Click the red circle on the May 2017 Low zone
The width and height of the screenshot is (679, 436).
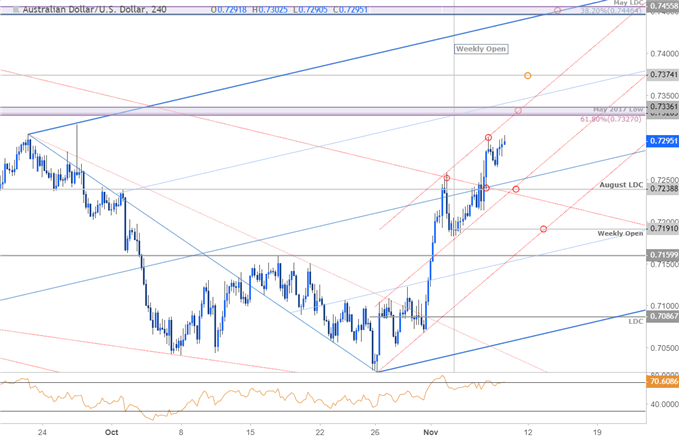coord(518,111)
